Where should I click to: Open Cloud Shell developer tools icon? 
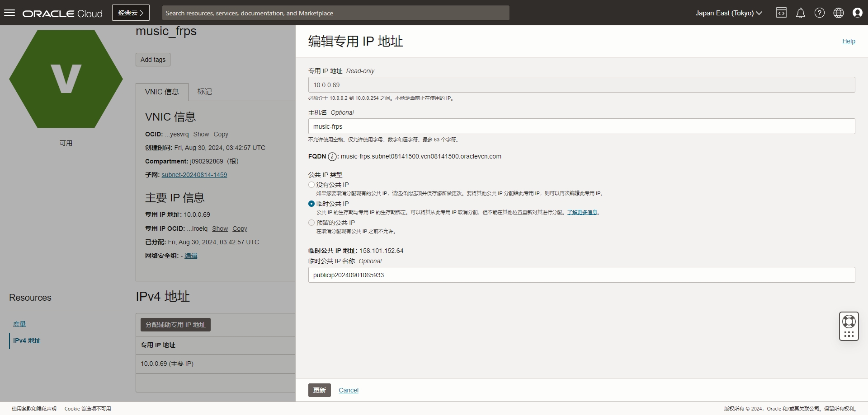[781, 13]
